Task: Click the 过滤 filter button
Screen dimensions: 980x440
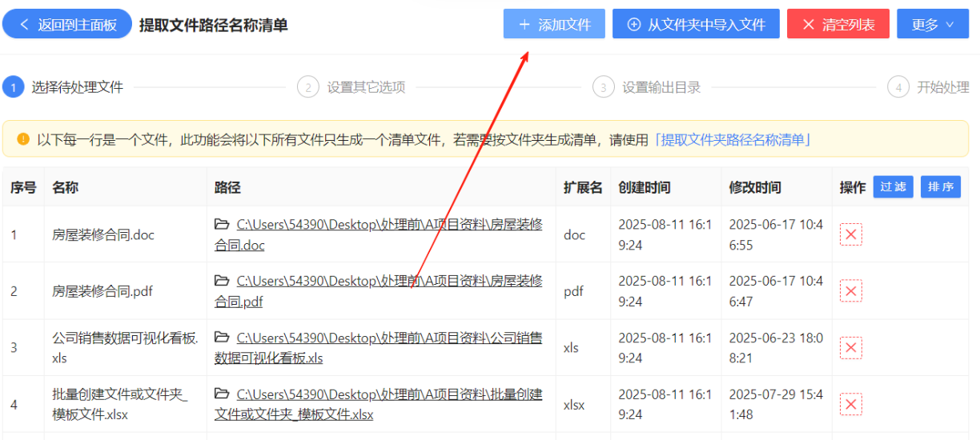Action: (893, 187)
